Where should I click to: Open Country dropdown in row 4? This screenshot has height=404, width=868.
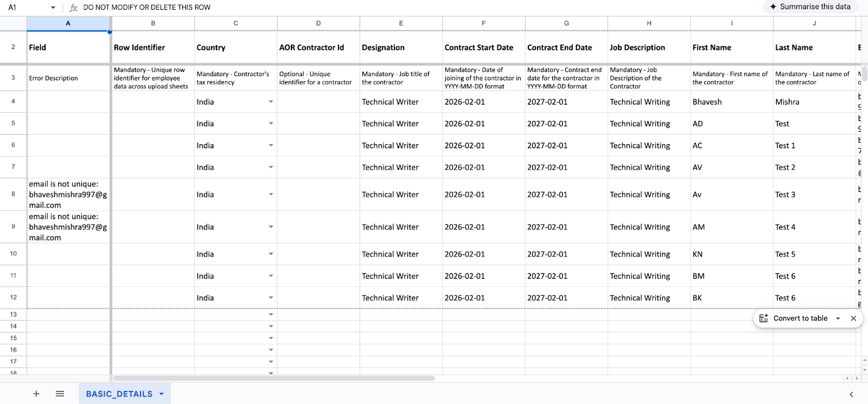pyautogui.click(x=271, y=102)
